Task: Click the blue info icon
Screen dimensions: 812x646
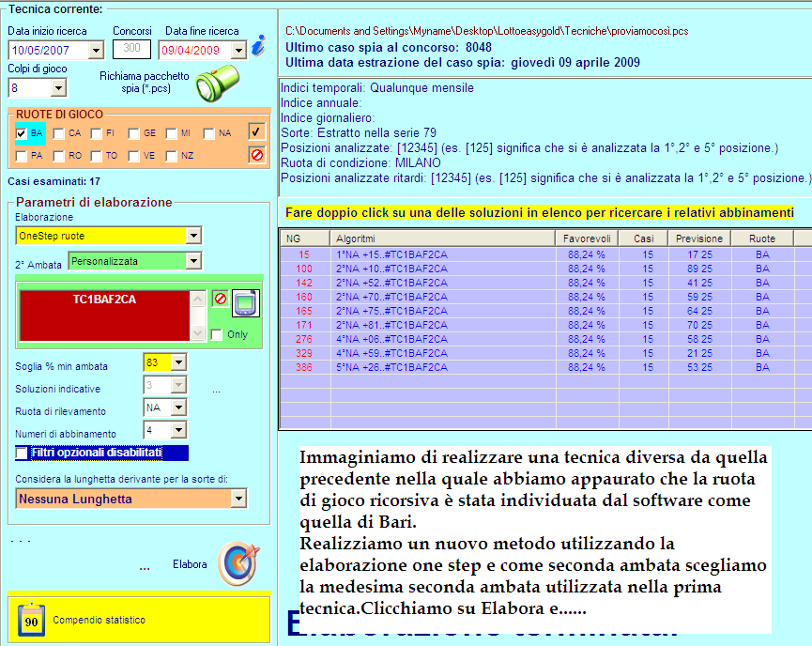Action: (258, 46)
